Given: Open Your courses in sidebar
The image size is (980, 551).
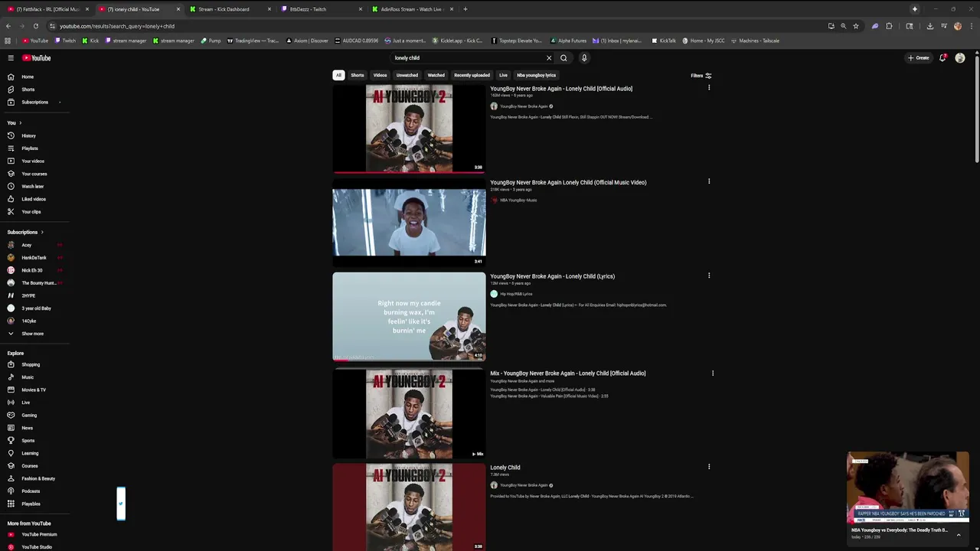Looking at the screenshot, I should (x=34, y=174).
